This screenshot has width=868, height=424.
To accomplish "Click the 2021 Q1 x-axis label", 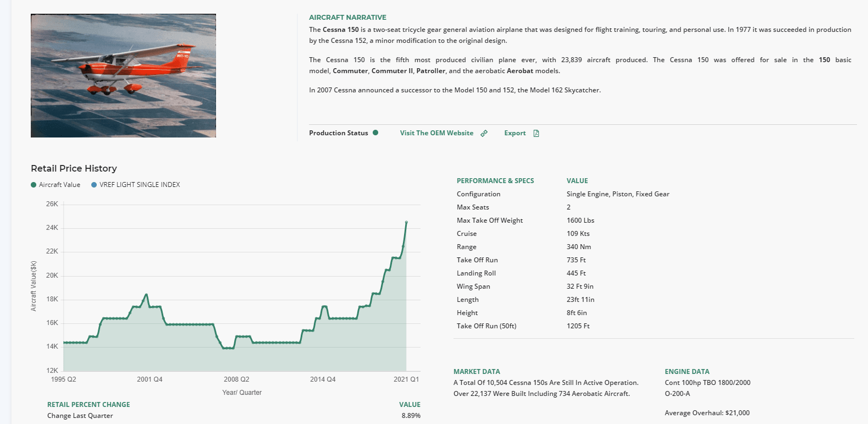I will [406, 379].
